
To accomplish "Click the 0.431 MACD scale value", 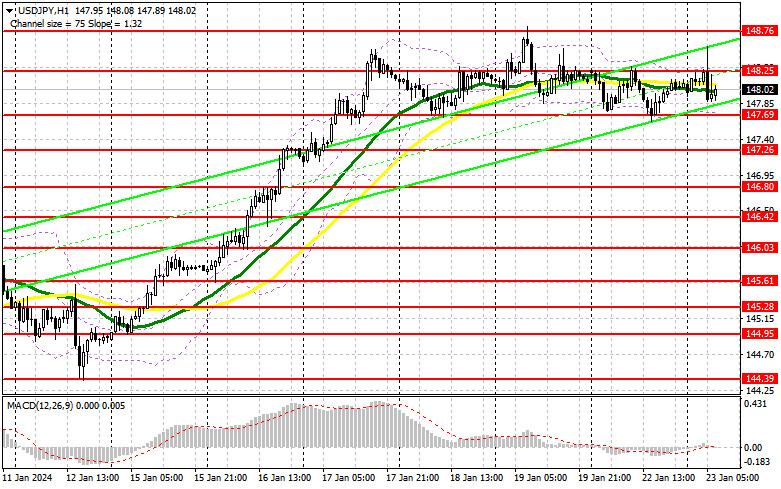I will pos(755,404).
